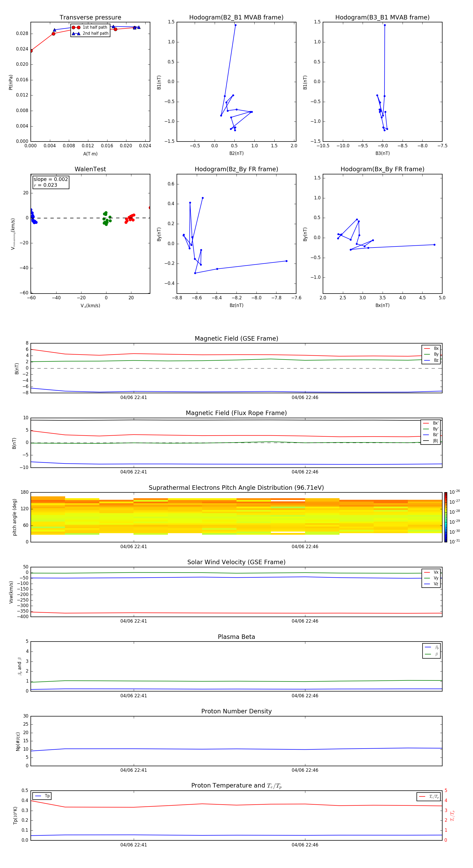
Task: Click the 'Hodogram(Bz_By FR frame)' title
Action: pyautogui.click(x=236, y=169)
